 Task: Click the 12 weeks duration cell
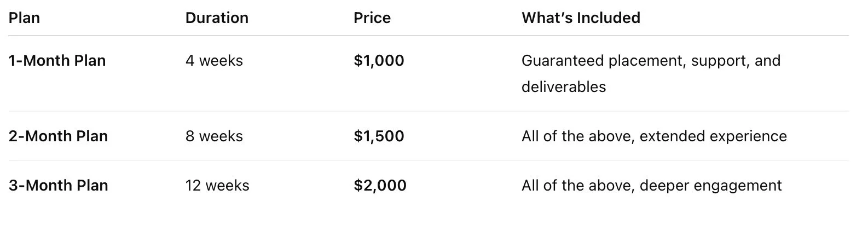pyautogui.click(x=217, y=185)
